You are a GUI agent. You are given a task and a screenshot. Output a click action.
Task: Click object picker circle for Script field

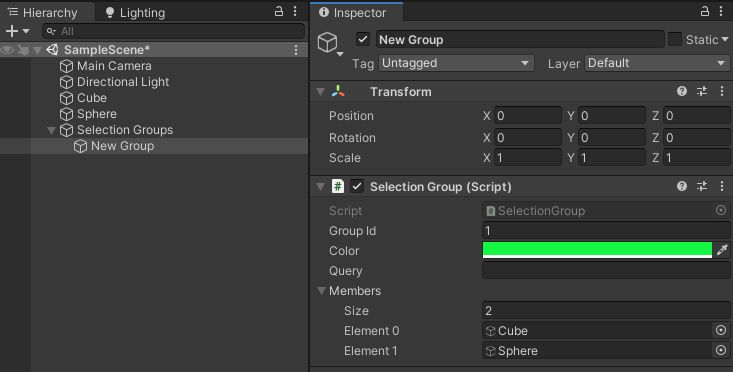(721, 210)
